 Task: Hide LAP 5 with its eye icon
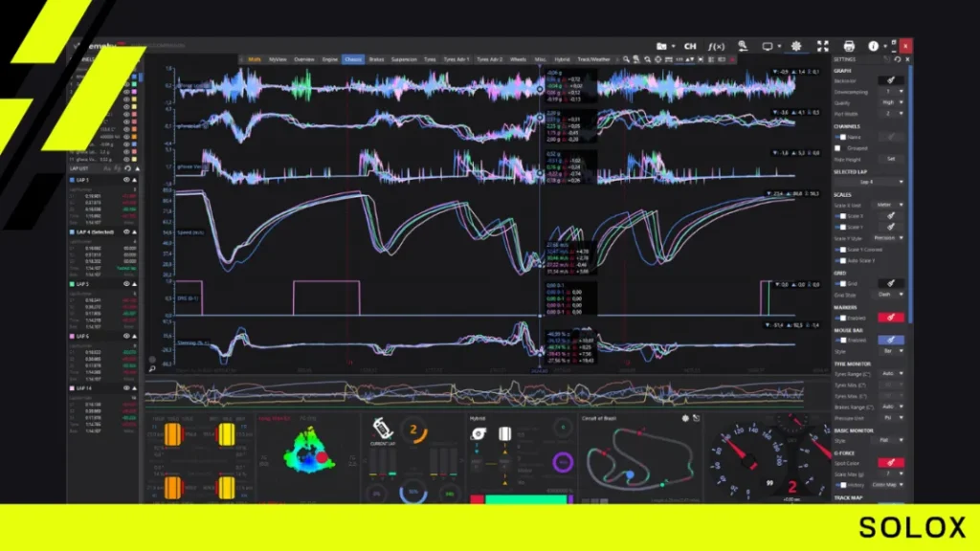coord(126,283)
